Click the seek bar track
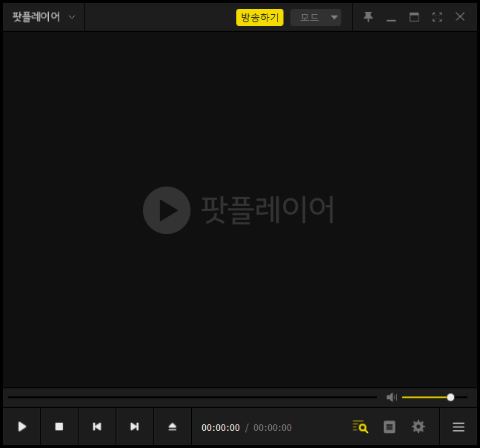Image resolution: width=480 pixels, height=448 pixels. coord(193,397)
